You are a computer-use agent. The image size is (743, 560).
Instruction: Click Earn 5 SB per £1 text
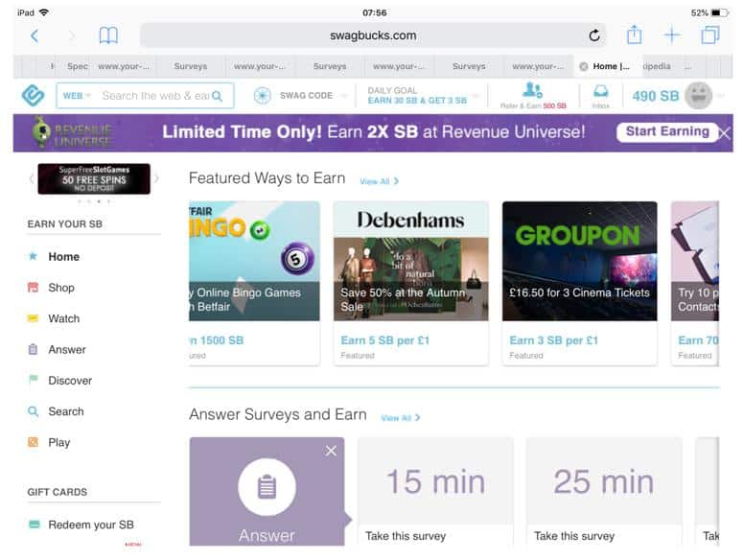point(384,340)
